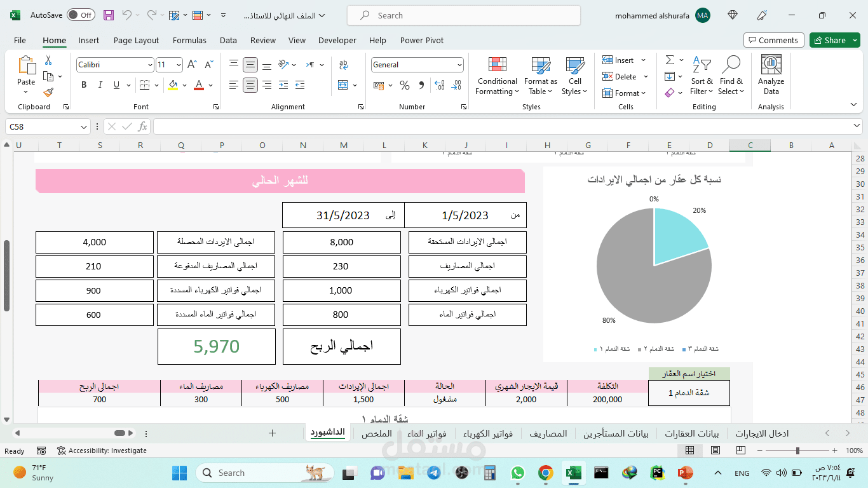Click the Align Left icon
This screenshot has height=488, width=868.
pyautogui.click(x=234, y=85)
